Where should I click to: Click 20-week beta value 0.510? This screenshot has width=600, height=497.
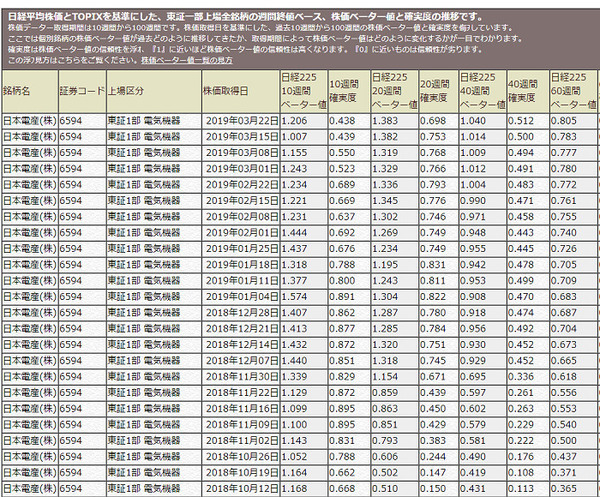(x=395, y=489)
